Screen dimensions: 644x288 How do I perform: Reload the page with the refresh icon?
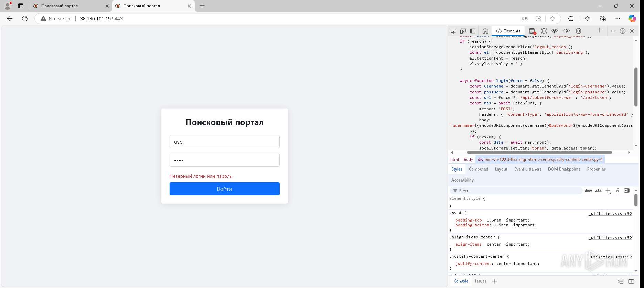point(25,19)
